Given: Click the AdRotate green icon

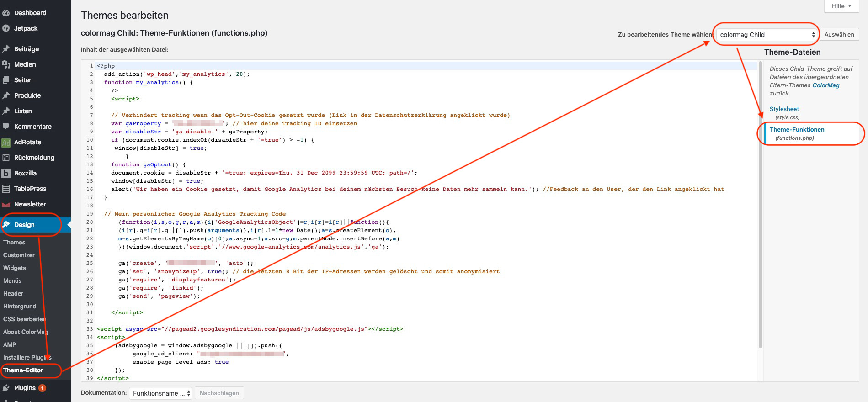Looking at the screenshot, I should 6,143.
